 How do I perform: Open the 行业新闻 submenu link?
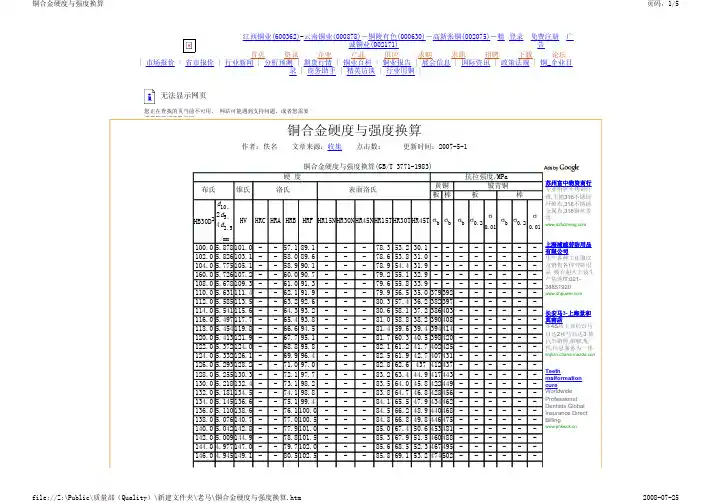tap(241, 62)
